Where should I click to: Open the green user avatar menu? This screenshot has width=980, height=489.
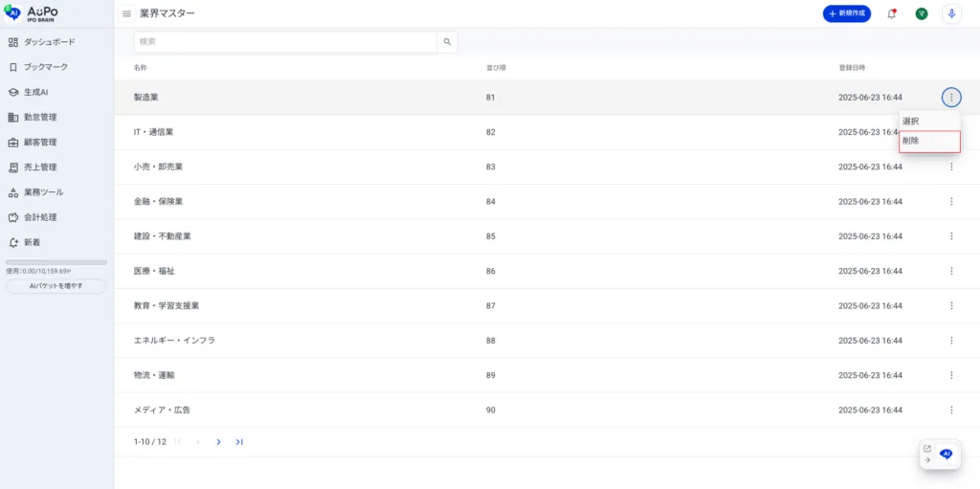(922, 13)
